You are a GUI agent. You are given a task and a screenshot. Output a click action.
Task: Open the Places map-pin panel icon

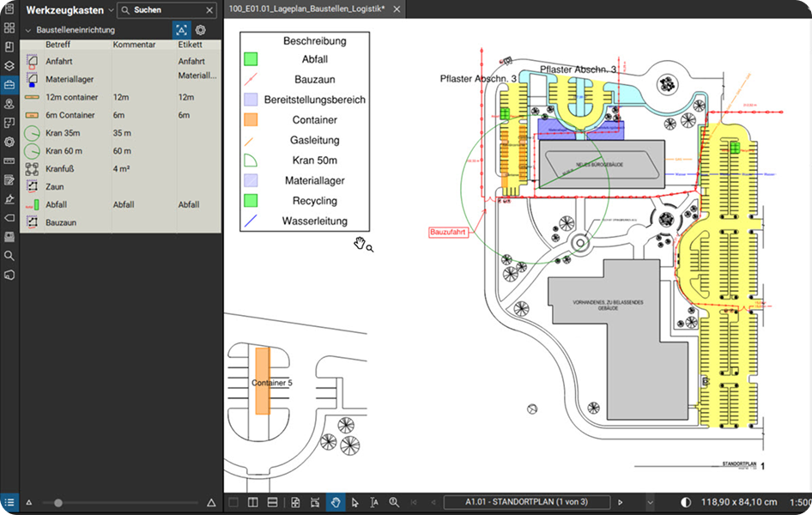9,104
